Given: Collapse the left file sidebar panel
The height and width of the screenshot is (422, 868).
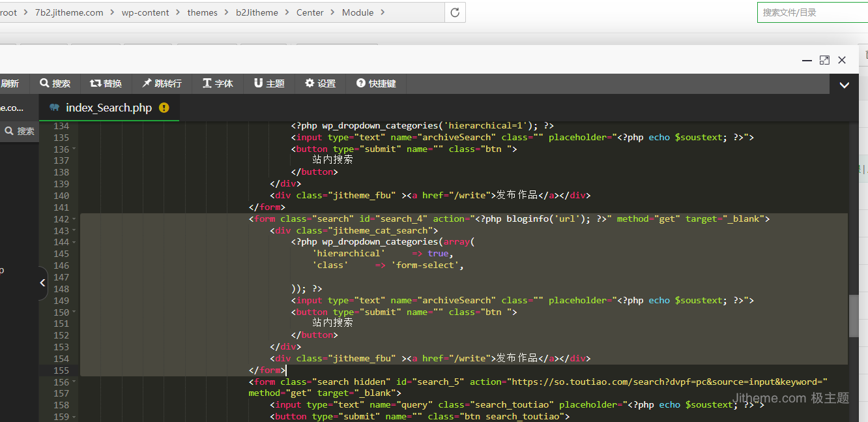Looking at the screenshot, I should coord(42,283).
